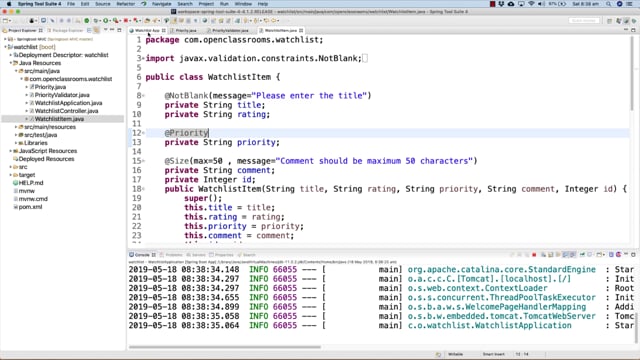Collapse the Java Resources node

pyautogui.click(x=11, y=63)
